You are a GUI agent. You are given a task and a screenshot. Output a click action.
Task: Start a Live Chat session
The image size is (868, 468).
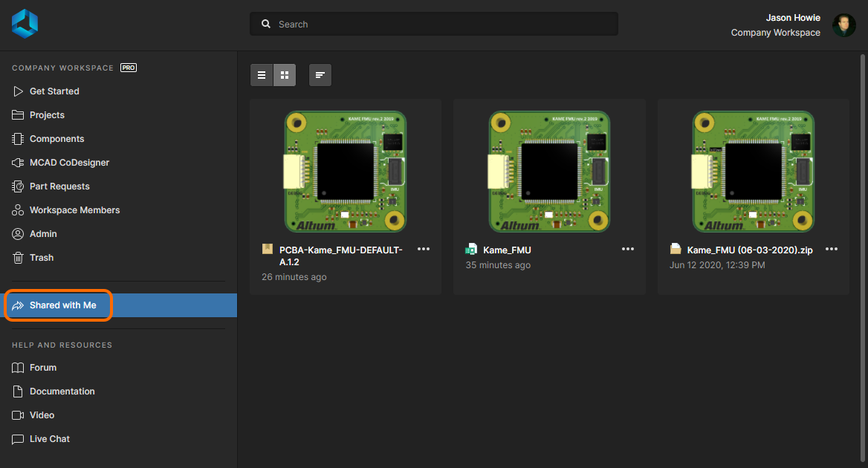pos(49,439)
